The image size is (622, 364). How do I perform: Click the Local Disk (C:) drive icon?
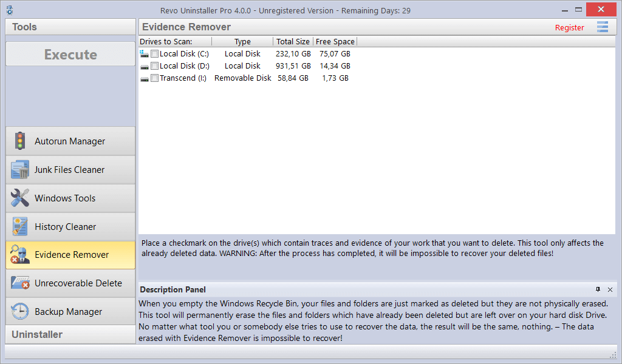(x=145, y=54)
